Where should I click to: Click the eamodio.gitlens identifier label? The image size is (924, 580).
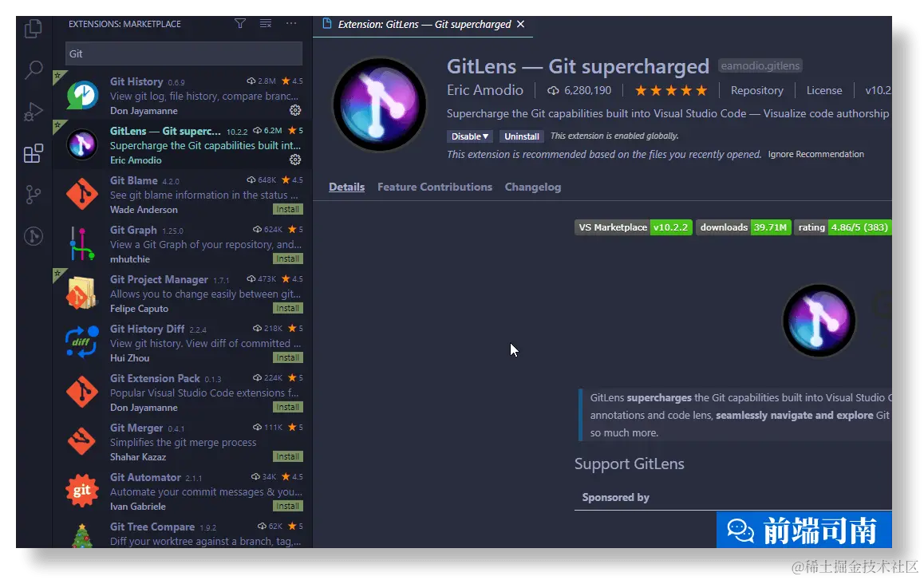(x=760, y=65)
